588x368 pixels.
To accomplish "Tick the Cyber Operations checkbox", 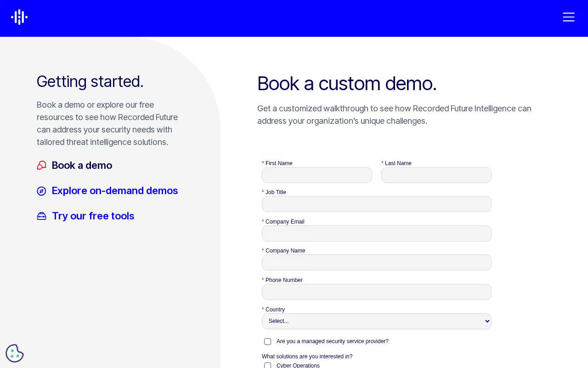I will point(268,366).
